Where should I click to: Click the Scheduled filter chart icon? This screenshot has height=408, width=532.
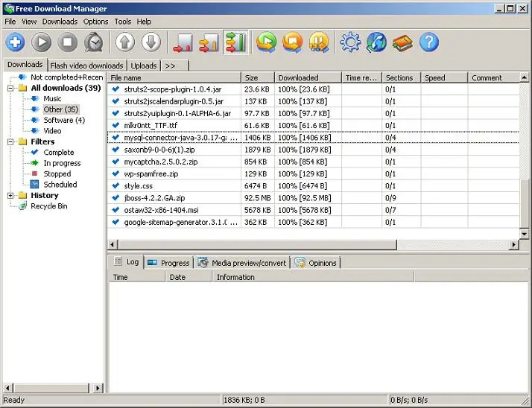34,185
